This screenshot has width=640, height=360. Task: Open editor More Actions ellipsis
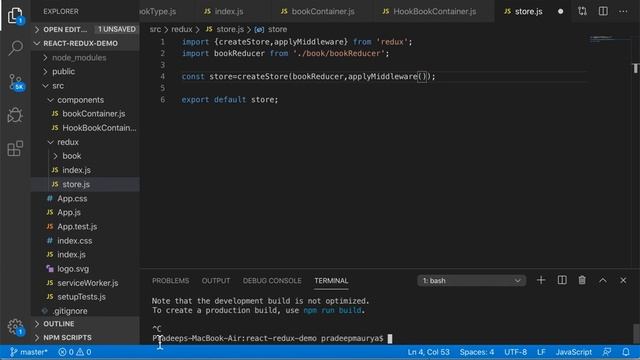click(x=623, y=11)
